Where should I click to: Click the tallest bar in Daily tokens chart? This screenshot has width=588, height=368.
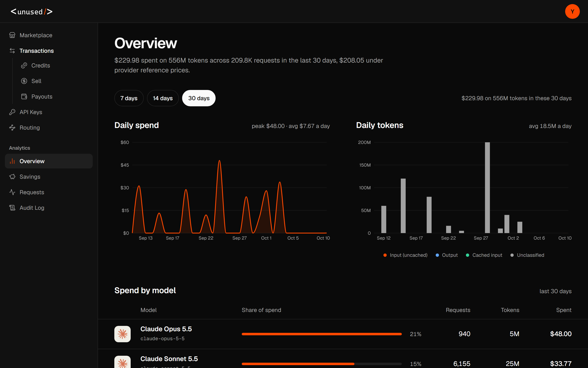click(x=487, y=188)
